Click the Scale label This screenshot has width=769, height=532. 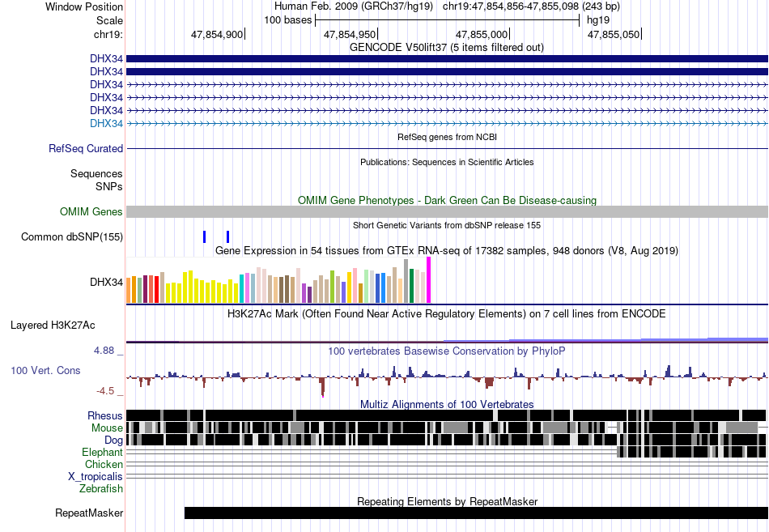[109, 20]
